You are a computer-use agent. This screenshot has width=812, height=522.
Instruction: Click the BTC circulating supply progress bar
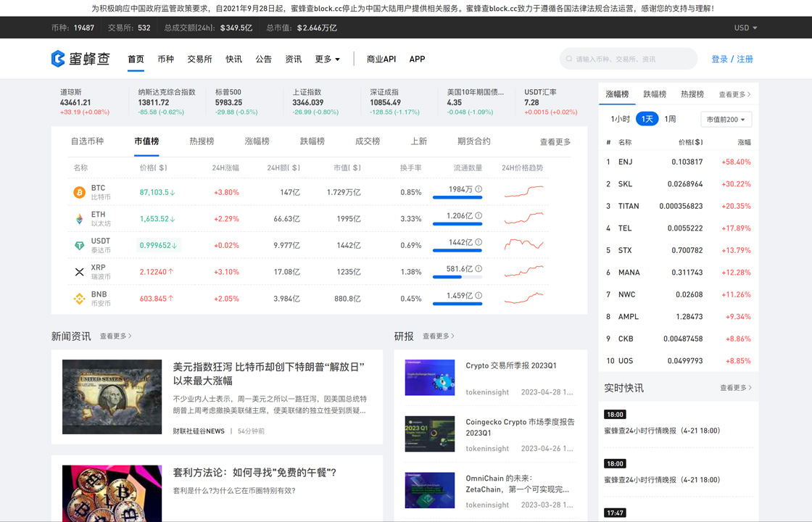click(457, 197)
